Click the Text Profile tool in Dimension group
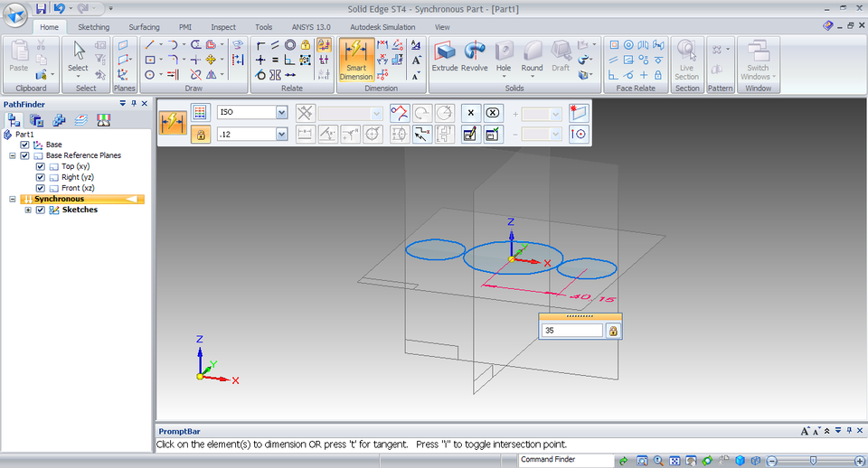The width and height of the screenshot is (868, 468). click(416, 45)
